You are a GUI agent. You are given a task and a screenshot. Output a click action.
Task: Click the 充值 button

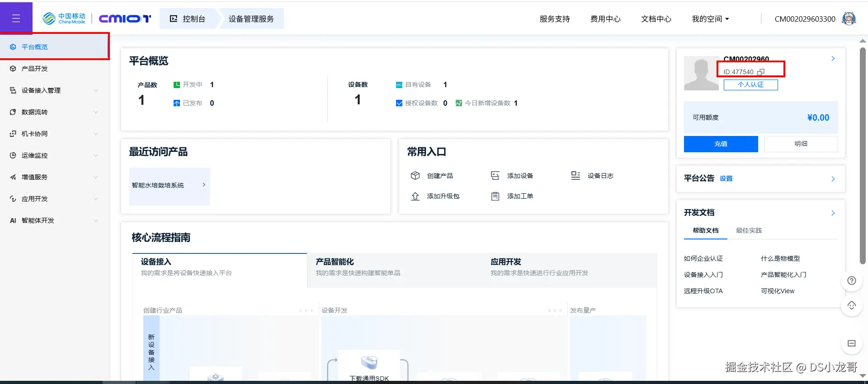(x=721, y=144)
